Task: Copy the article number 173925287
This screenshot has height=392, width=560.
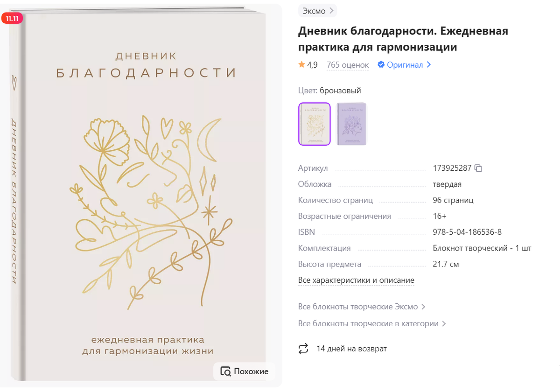Action: coord(478,168)
